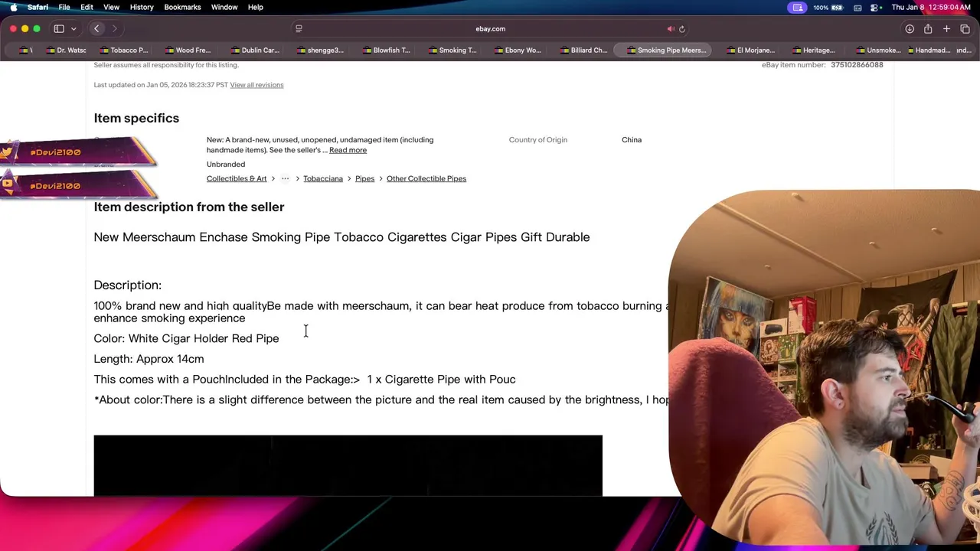Image resolution: width=980 pixels, height=551 pixels.
Task: Show Safari downloads
Action: (910, 29)
